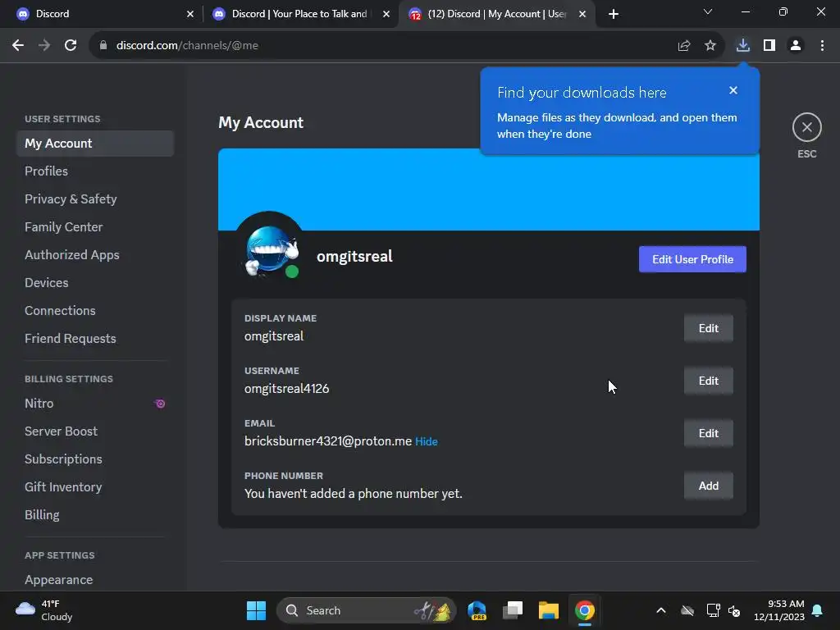The image size is (840, 630).
Task: Go to Subscriptions
Action: tap(95, 459)
